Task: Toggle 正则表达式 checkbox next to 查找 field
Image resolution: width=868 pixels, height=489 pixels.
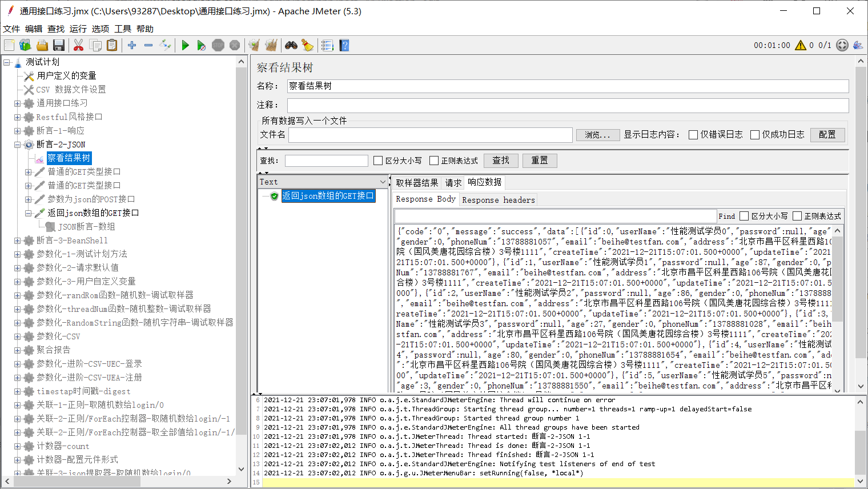Action: [434, 161]
